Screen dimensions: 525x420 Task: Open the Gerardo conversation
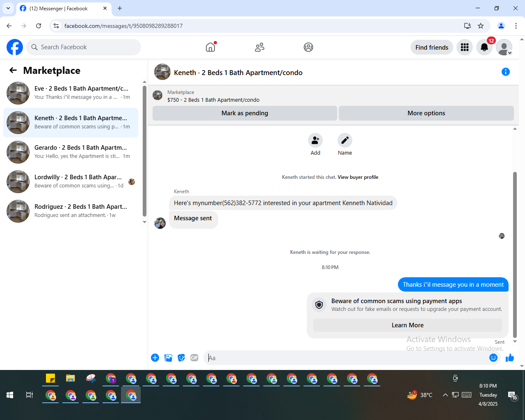coord(71,152)
